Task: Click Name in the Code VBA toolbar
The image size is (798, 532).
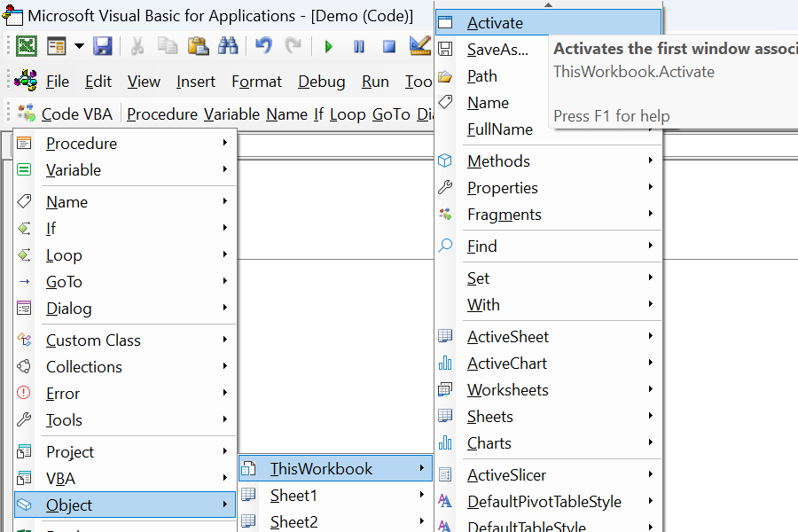Action: (x=287, y=114)
